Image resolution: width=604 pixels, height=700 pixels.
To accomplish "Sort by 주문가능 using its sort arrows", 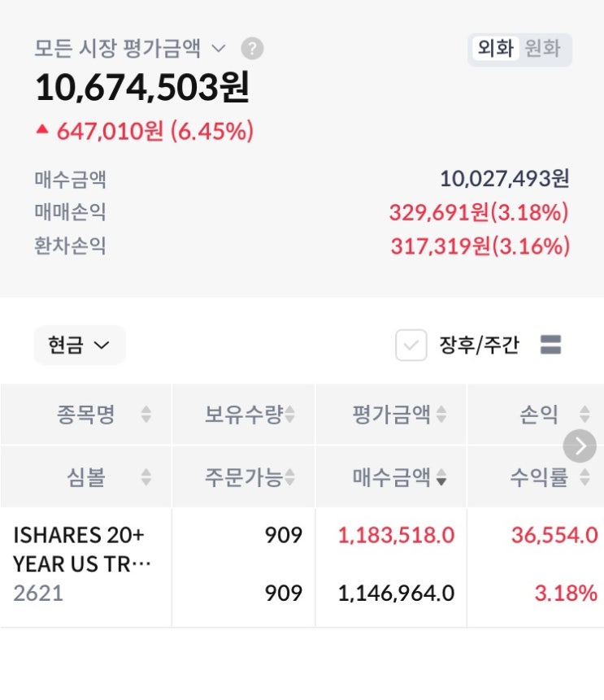I will pos(289,477).
